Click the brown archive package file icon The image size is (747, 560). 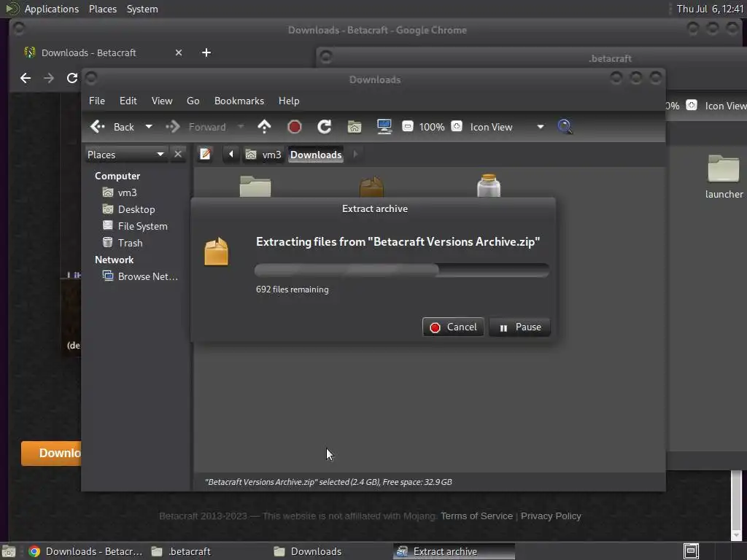(x=371, y=187)
